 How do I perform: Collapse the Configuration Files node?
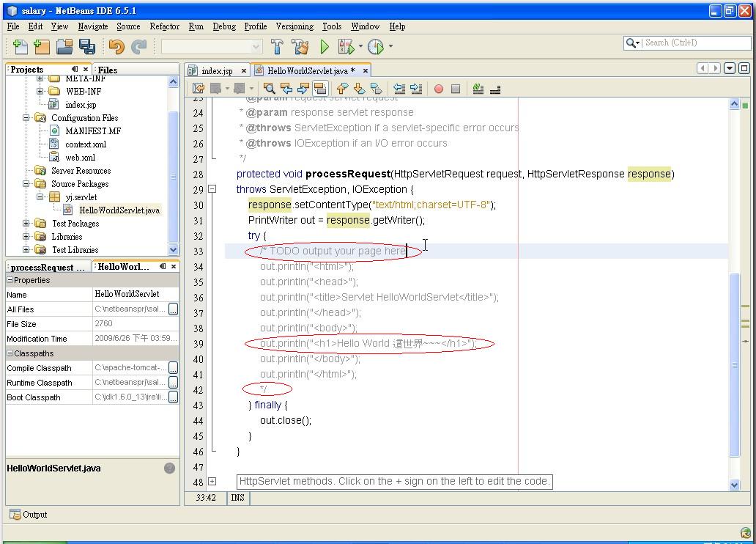[x=26, y=118]
